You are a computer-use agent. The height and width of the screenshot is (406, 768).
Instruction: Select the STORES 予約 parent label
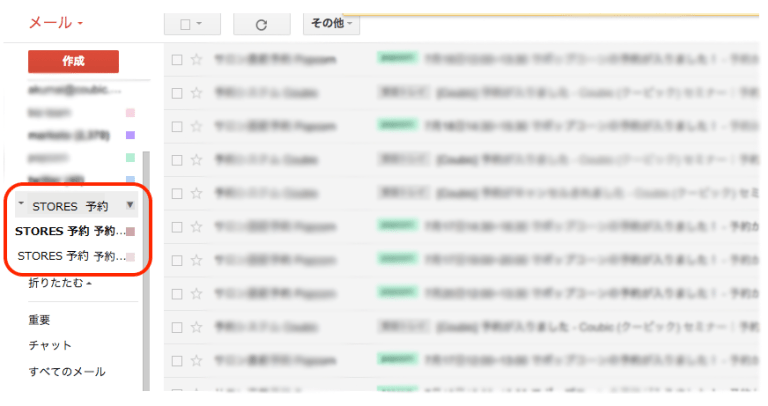[x=70, y=206]
